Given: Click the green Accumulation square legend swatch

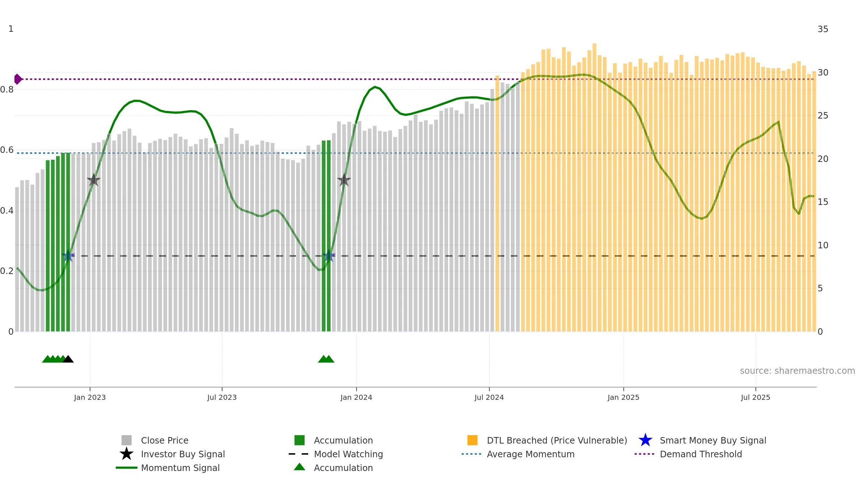Looking at the screenshot, I should pyautogui.click(x=299, y=440).
